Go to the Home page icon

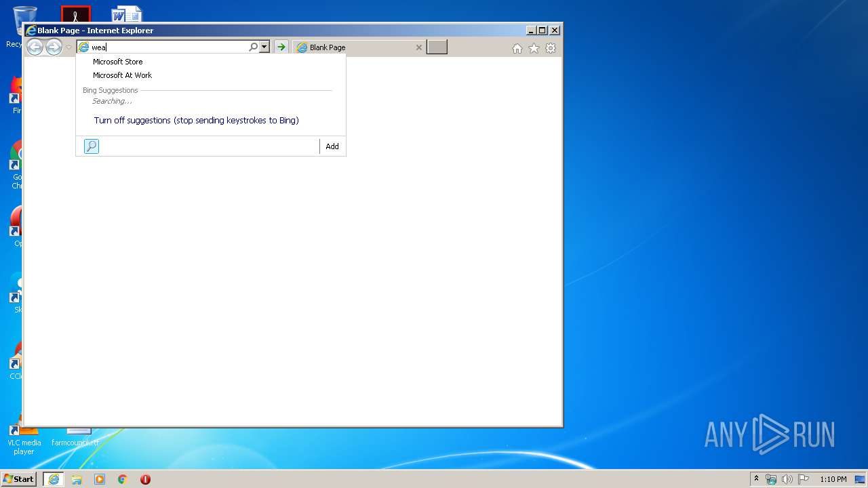(x=517, y=48)
